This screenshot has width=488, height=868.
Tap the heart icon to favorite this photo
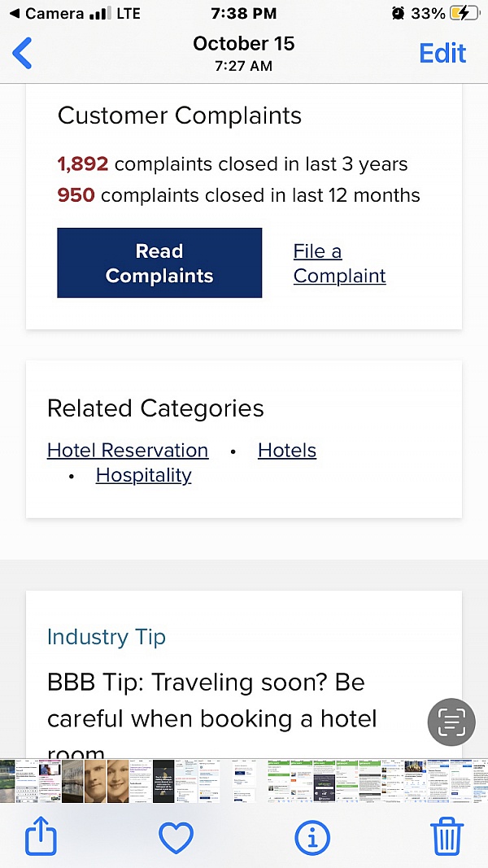[176, 836]
